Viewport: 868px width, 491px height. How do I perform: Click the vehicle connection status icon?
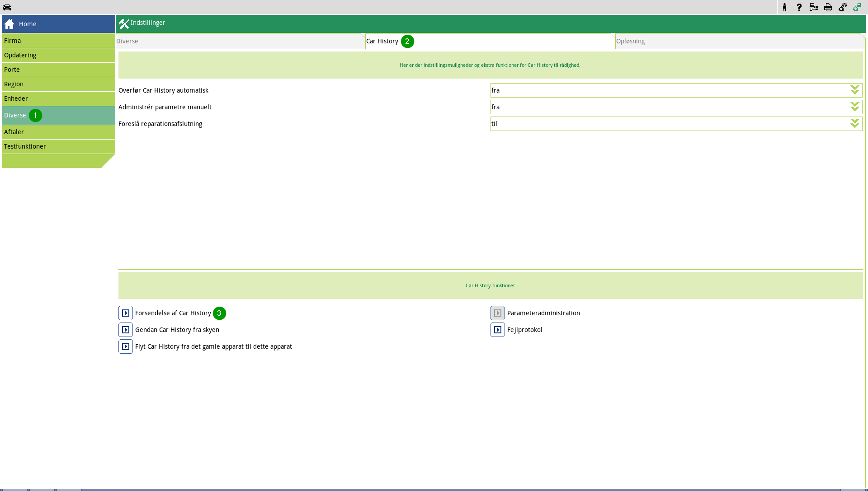tap(843, 7)
